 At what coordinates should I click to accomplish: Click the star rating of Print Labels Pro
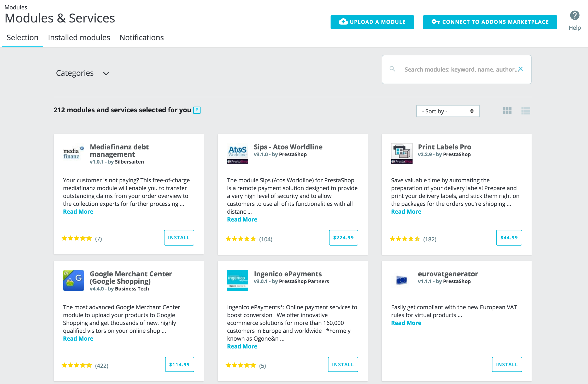pos(404,239)
